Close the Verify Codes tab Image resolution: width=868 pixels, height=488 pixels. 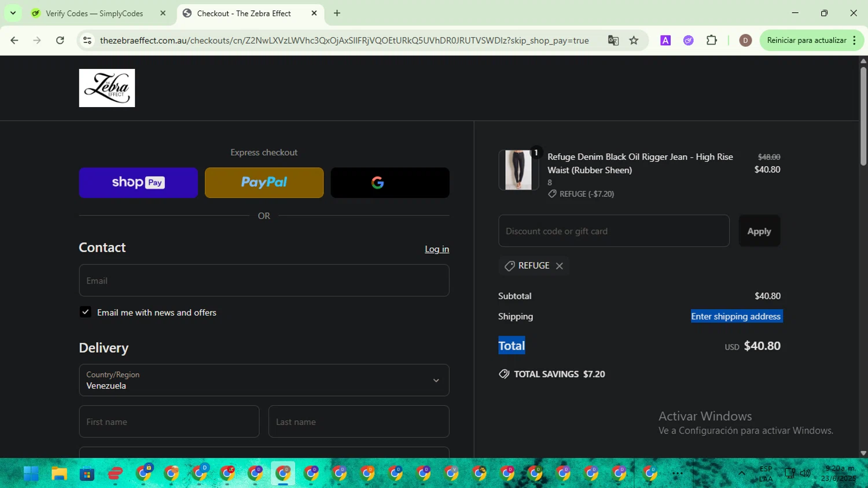163,13
